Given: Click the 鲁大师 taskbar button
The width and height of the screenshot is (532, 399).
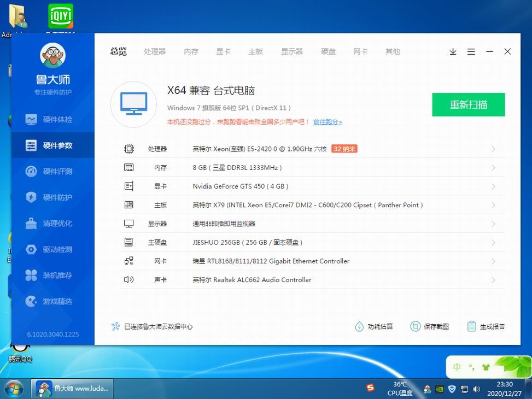Looking at the screenshot, I should 72,389.
